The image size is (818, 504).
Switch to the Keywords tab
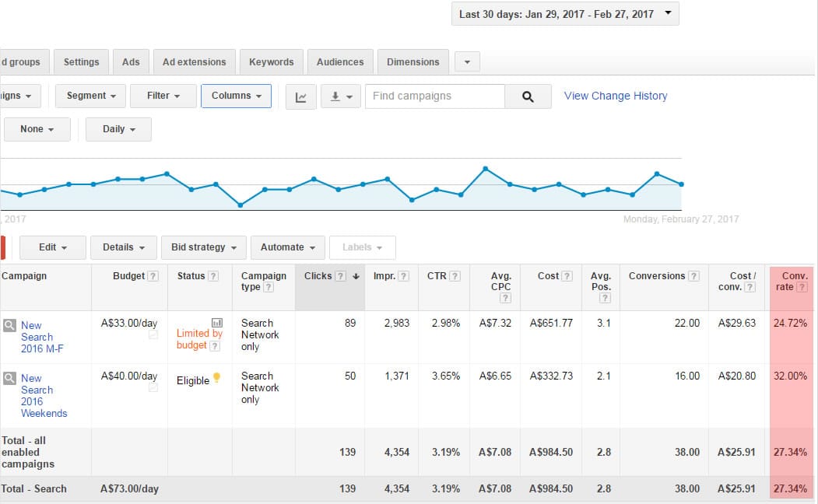pos(271,62)
